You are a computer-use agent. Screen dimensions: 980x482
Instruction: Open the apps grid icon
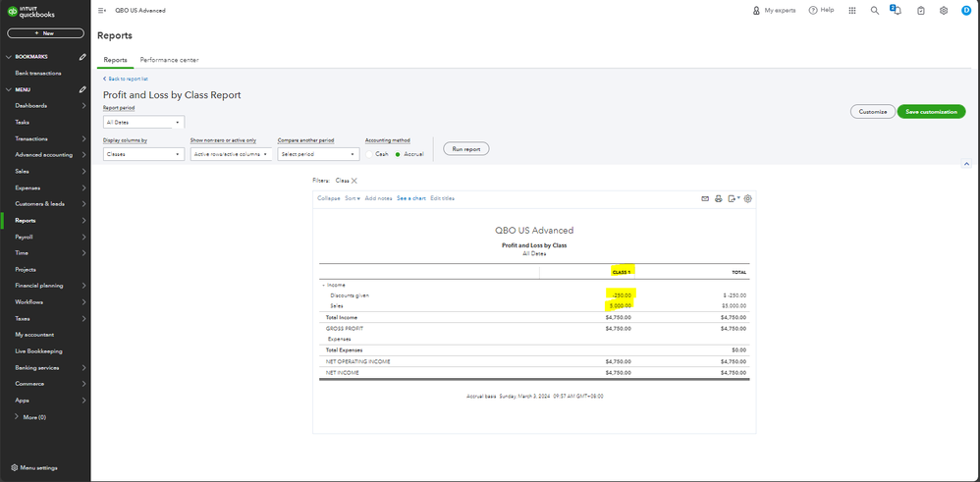(851, 10)
